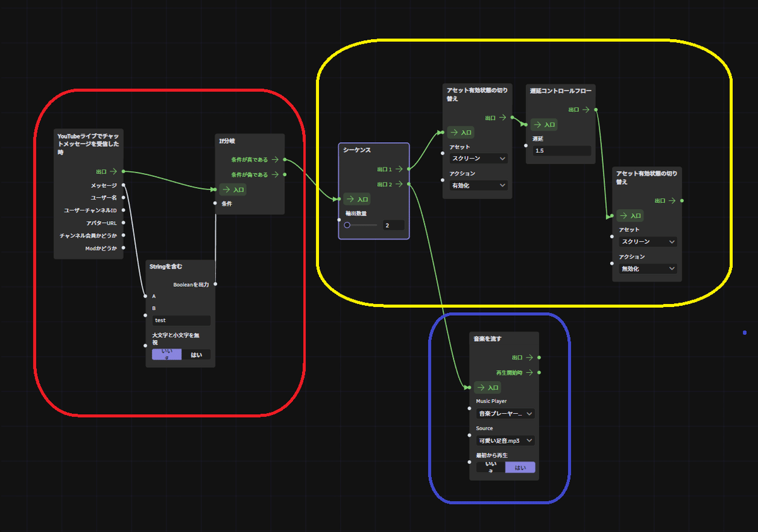Select the 音楽を流す node title

point(488,339)
